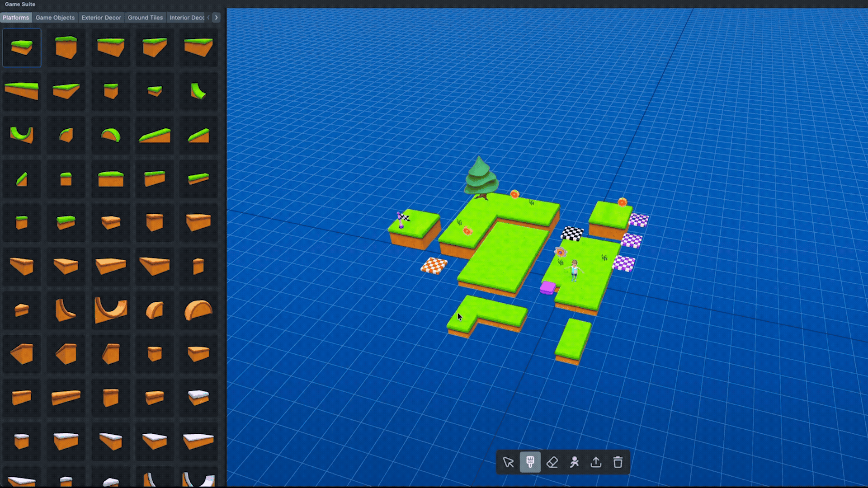The width and height of the screenshot is (868, 488).
Task: Pick the dirt half-pipe platform thumbnail
Action: 110,310
